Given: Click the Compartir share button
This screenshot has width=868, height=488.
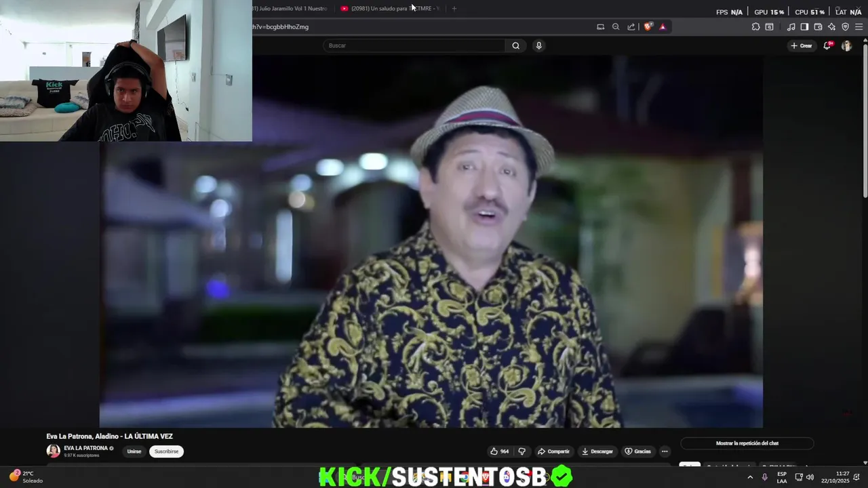Looking at the screenshot, I should click(553, 451).
